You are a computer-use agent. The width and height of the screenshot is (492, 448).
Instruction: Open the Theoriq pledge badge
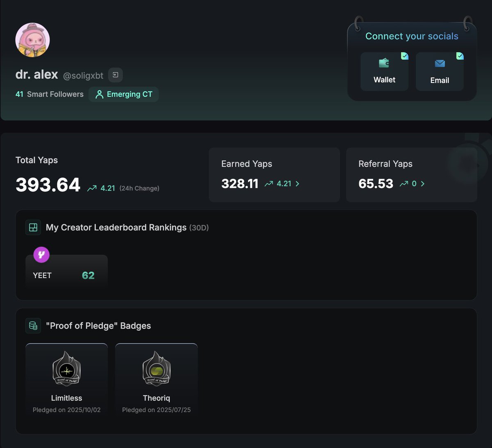[x=156, y=379]
